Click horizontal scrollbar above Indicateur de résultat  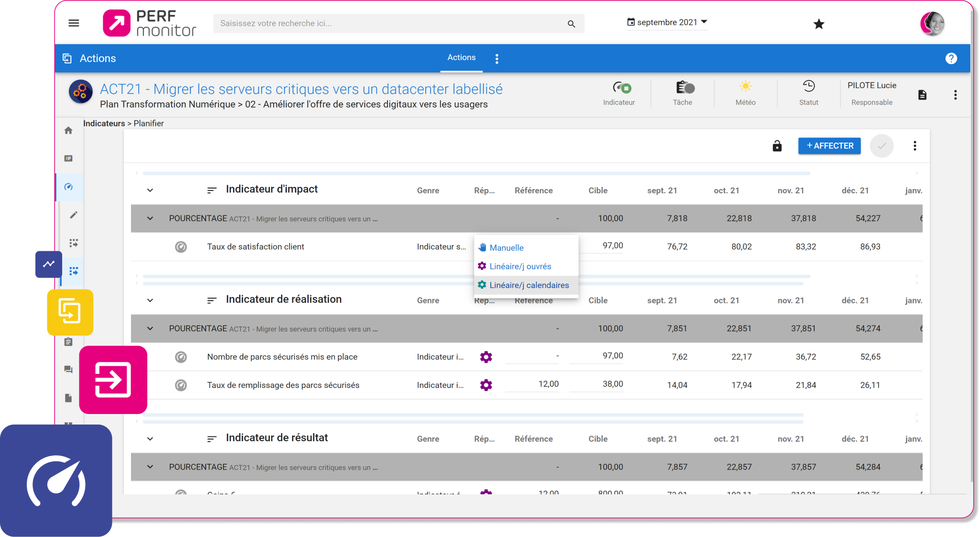point(473,422)
